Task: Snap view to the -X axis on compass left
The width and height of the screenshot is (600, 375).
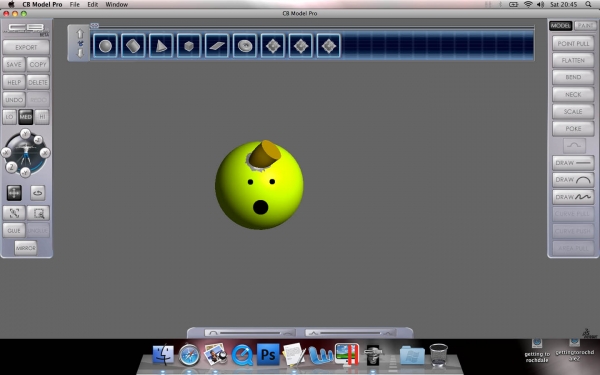Action: coord(6,153)
